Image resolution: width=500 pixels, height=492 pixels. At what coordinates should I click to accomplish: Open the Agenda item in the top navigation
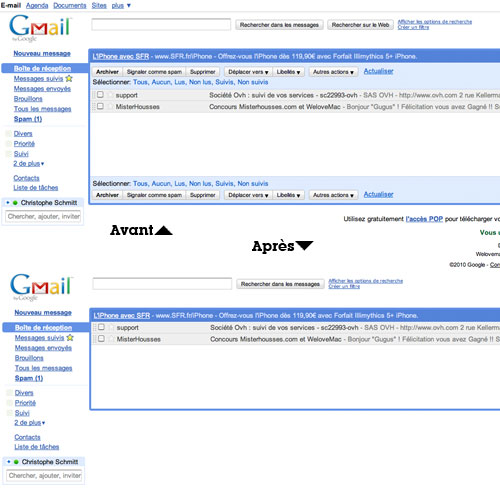tap(37, 5)
